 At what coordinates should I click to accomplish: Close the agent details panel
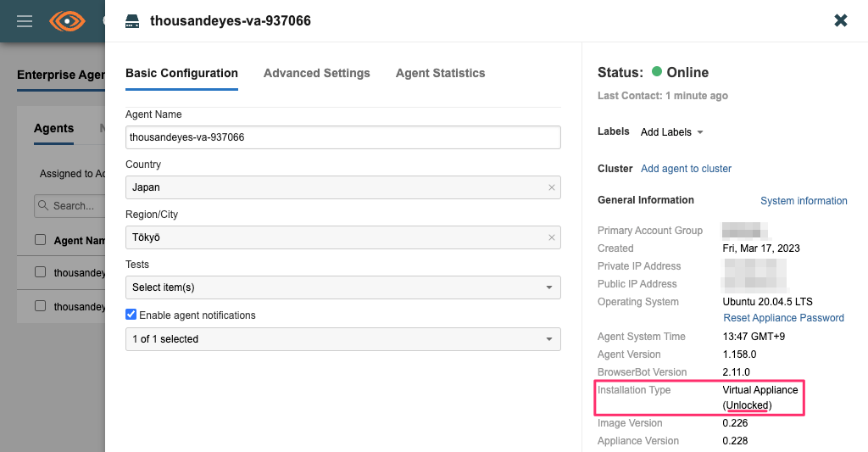tap(840, 20)
